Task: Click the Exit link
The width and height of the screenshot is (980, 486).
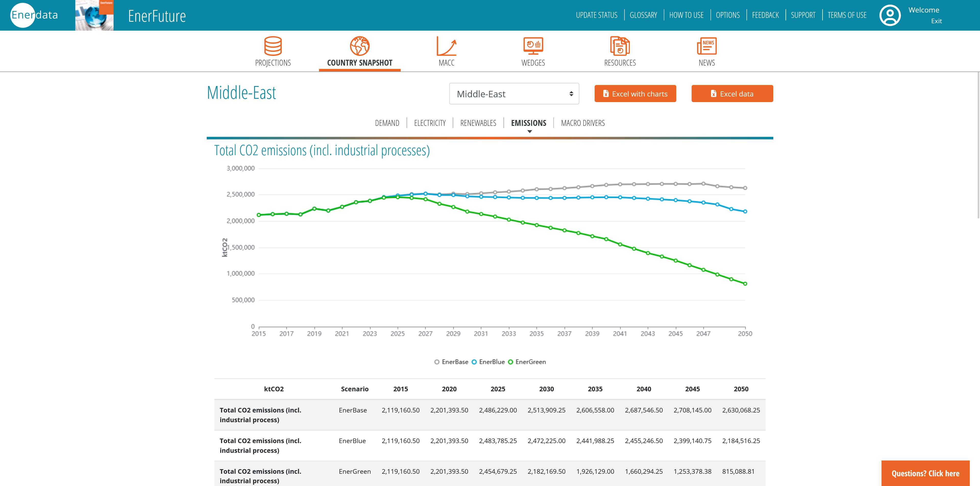Action: 936,21
